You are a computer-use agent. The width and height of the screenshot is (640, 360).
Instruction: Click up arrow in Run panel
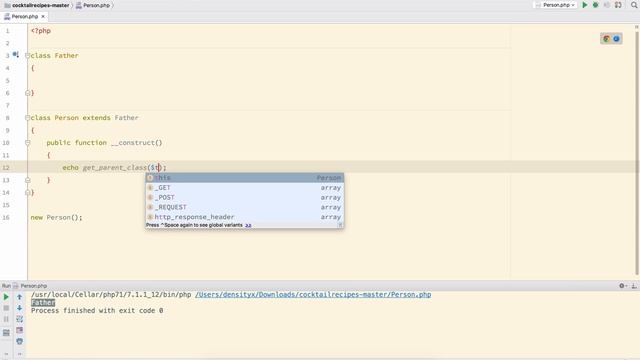(19, 297)
